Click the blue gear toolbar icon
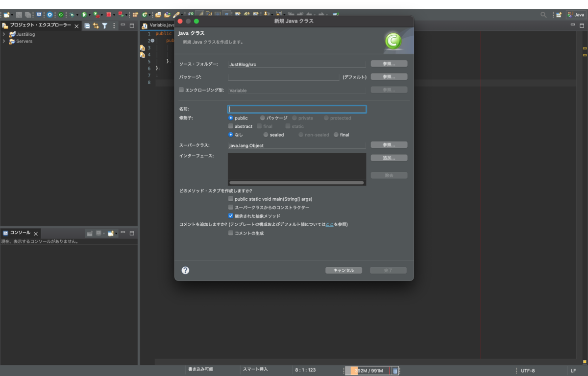This screenshot has width=588, height=376. click(49, 15)
